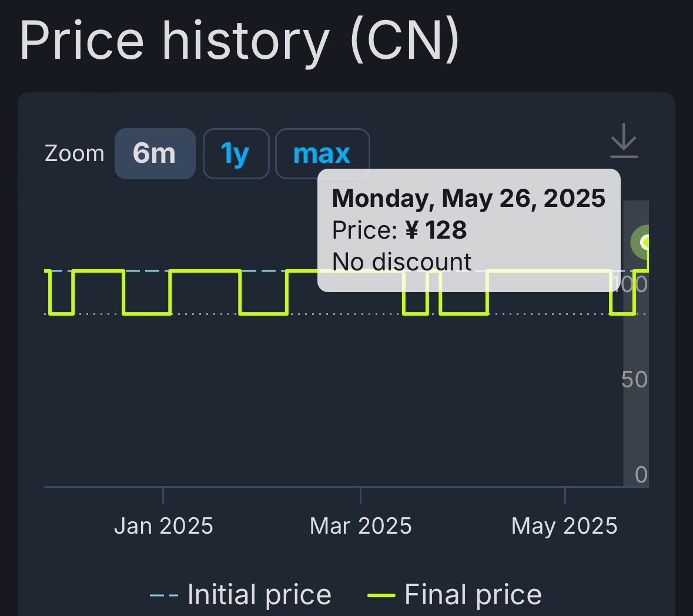Switch zoom to 1y
This screenshot has height=616, width=693.
click(236, 153)
